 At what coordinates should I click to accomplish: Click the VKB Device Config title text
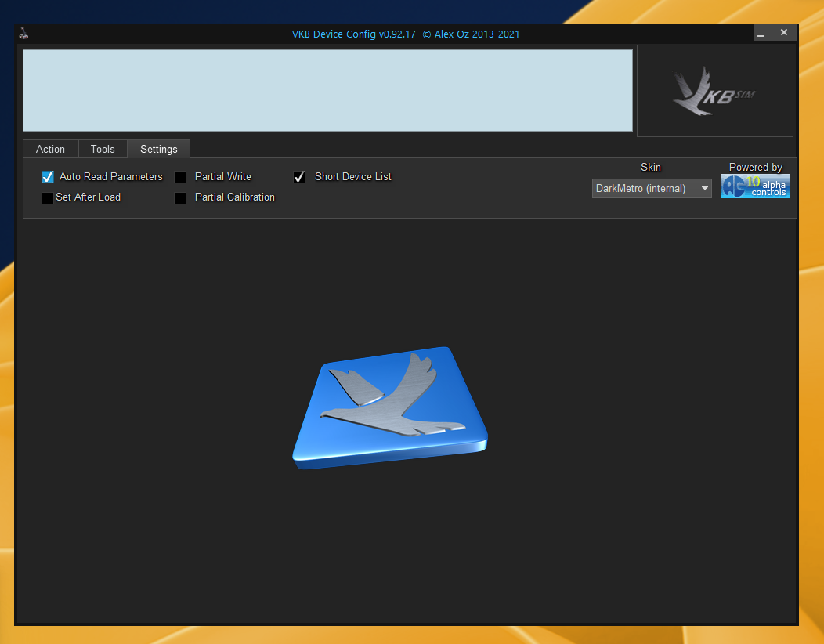click(406, 34)
